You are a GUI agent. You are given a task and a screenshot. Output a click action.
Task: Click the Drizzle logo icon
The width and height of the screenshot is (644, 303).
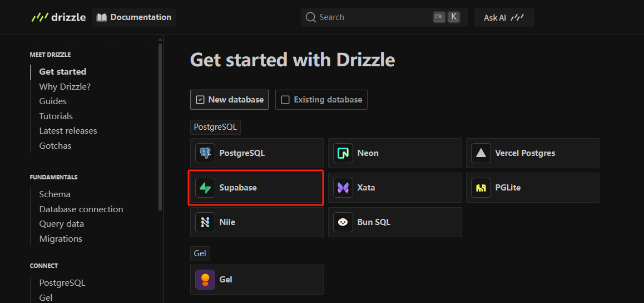click(x=40, y=17)
